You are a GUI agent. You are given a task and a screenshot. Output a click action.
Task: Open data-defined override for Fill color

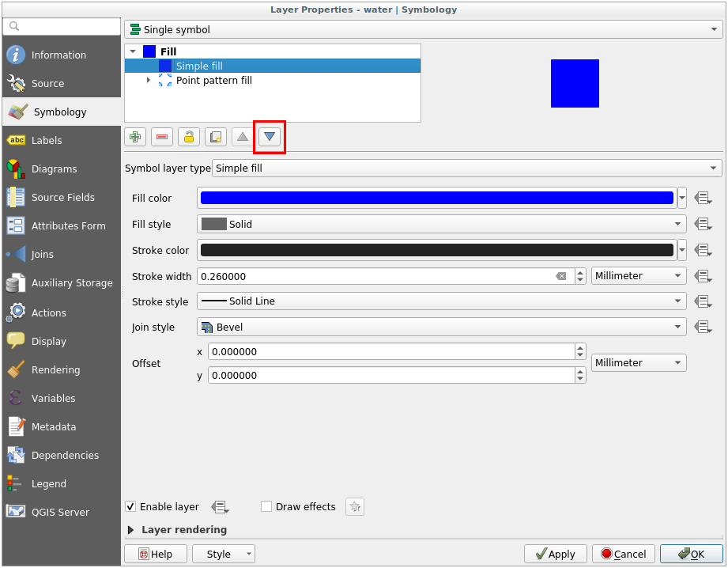point(703,199)
